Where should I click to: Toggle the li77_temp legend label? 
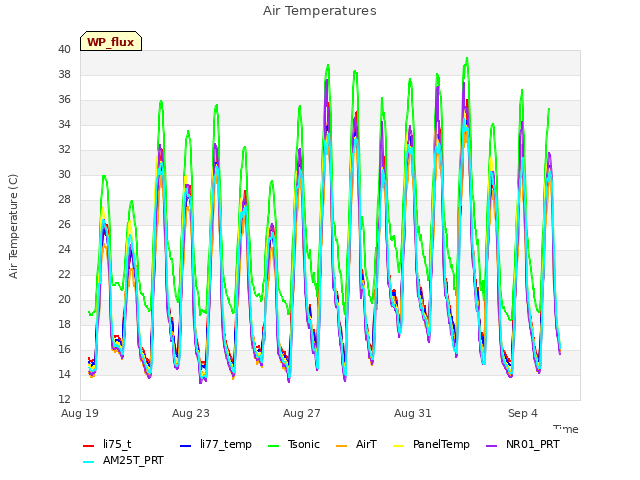click(226, 444)
